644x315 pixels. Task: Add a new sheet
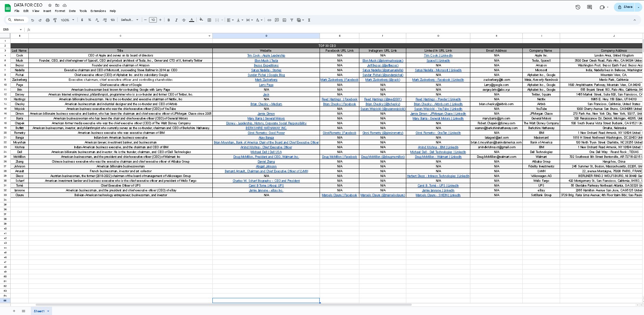click(14, 311)
